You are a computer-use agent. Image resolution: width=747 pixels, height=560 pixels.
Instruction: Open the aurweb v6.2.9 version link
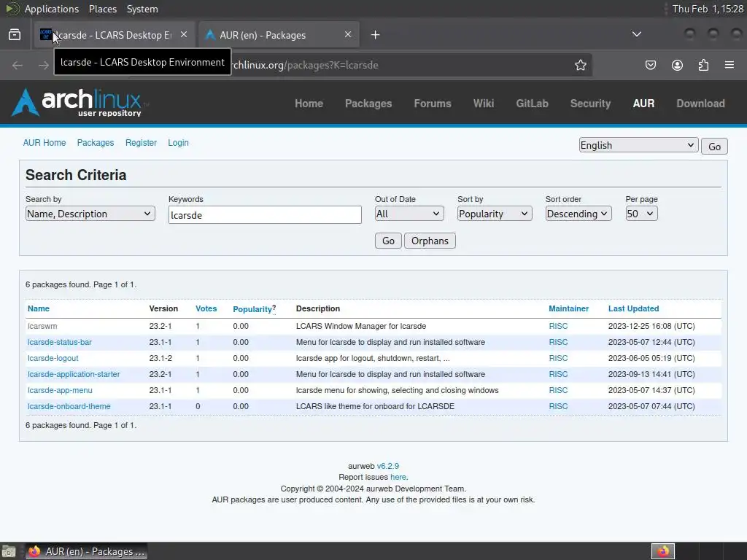(x=388, y=466)
